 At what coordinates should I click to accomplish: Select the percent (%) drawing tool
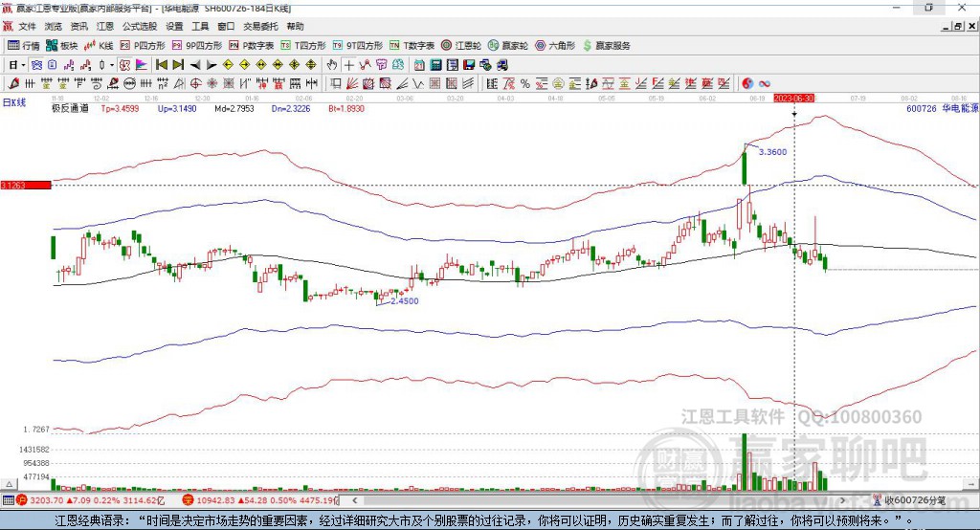[x=525, y=83]
